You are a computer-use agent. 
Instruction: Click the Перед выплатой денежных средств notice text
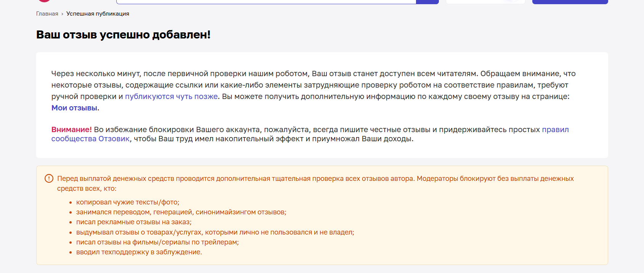315,184
